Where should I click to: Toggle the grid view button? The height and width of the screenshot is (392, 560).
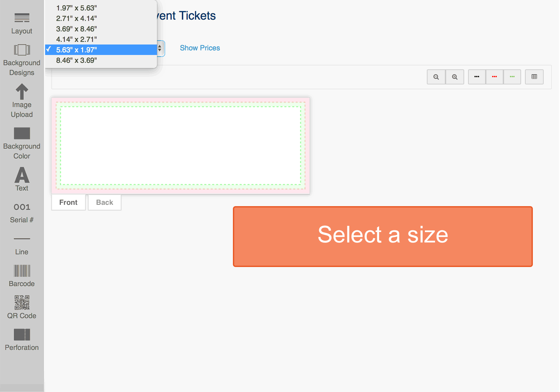[534, 77]
